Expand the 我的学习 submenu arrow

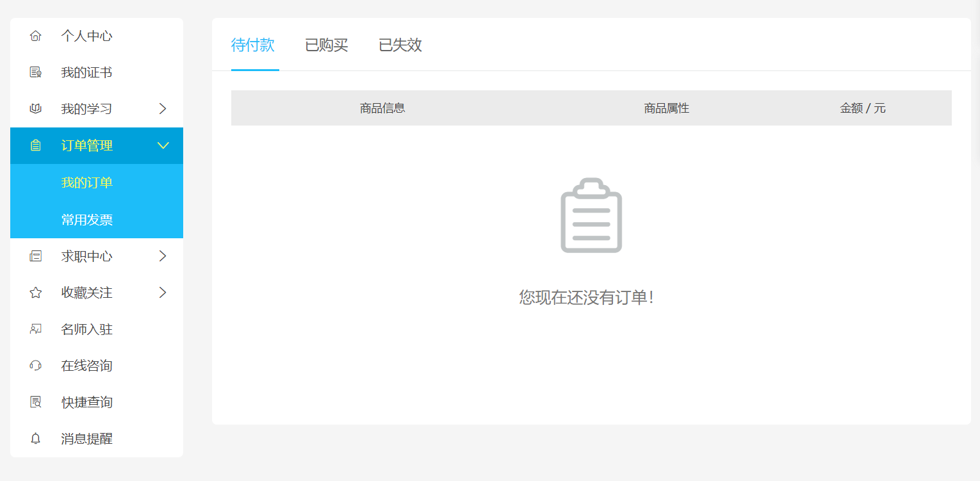pyautogui.click(x=163, y=109)
